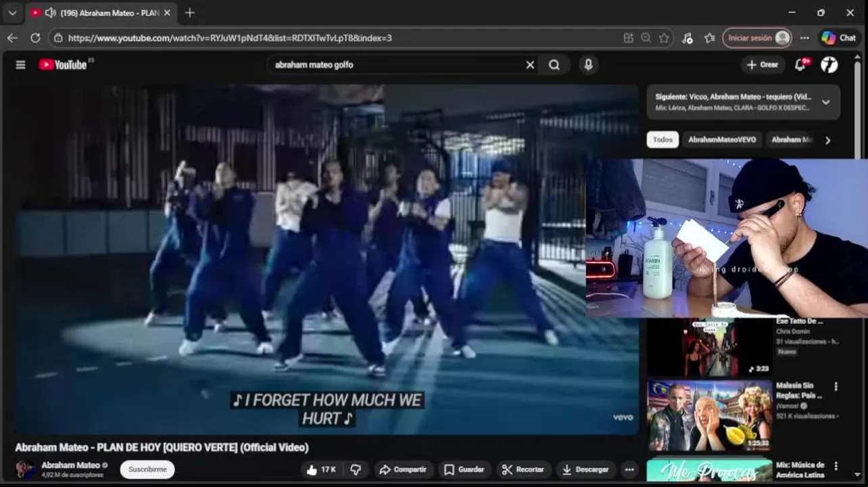Select the AbrahamMateoVEVO filter chip
The width and height of the screenshot is (868, 487).
[x=722, y=139]
